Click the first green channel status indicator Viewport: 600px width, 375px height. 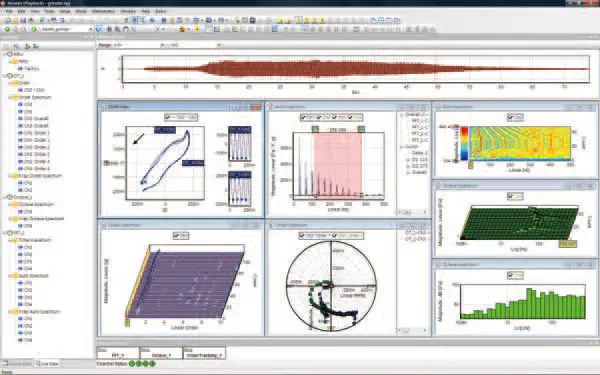[x=132, y=364]
